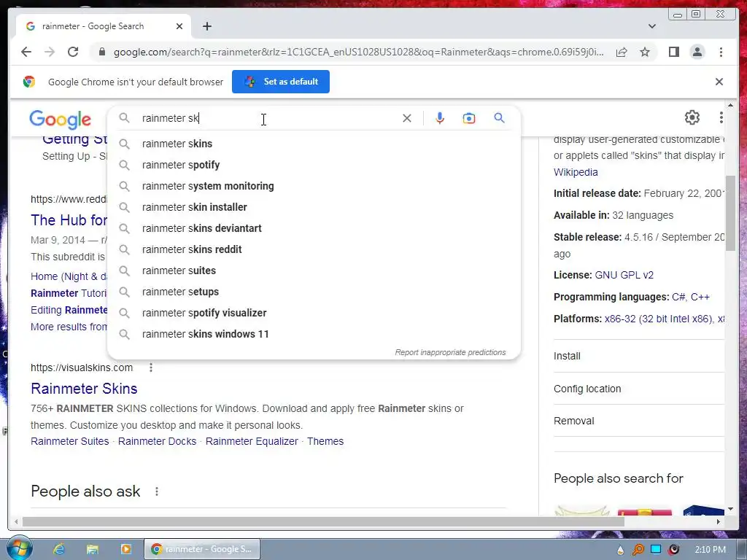This screenshot has width=747, height=560.
Task: Expand the Removal section
Action: (x=638, y=421)
